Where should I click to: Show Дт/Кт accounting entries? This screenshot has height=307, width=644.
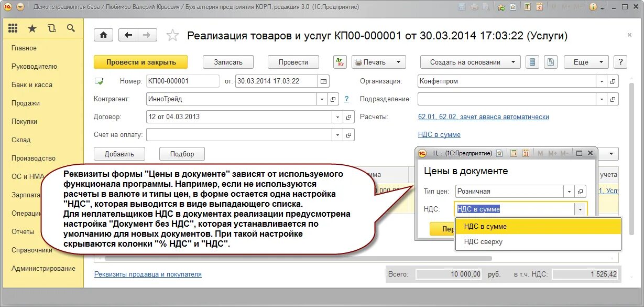coord(340,62)
